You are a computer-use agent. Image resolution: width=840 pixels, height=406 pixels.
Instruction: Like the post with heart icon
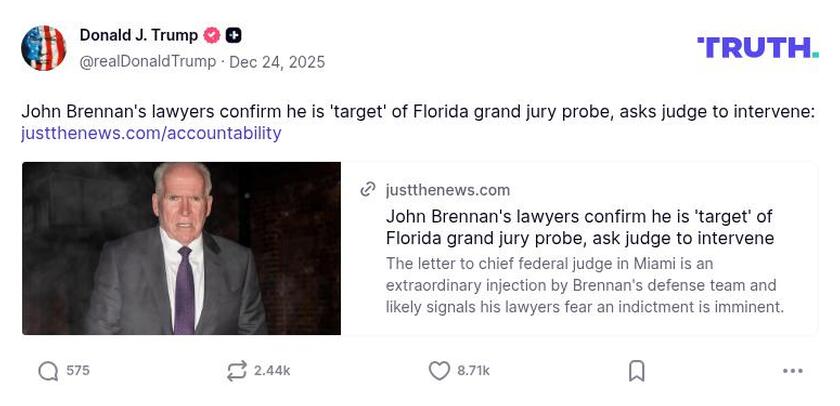click(x=439, y=371)
